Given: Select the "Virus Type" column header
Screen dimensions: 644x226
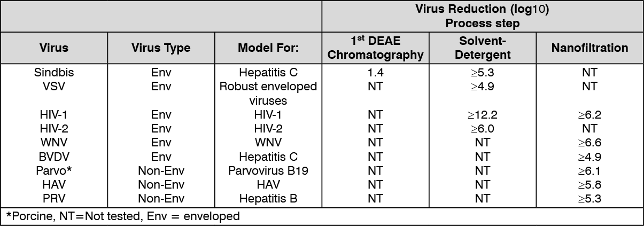Looking at the screenshot, I should click(161, 48).
